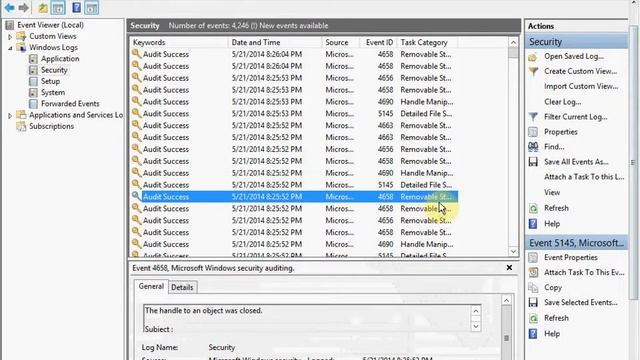Image resolution: width=640 pixels, height=360 pixels.
Task: Click the Properties icon in Security actions
Action: 533,132
